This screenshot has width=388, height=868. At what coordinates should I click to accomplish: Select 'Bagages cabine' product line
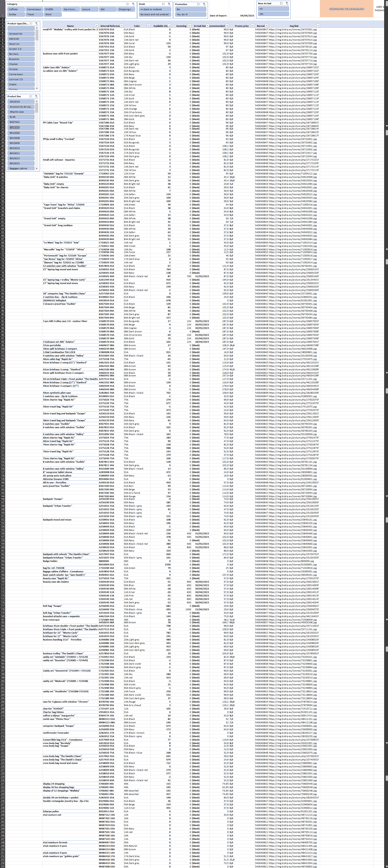pos(21,168)
